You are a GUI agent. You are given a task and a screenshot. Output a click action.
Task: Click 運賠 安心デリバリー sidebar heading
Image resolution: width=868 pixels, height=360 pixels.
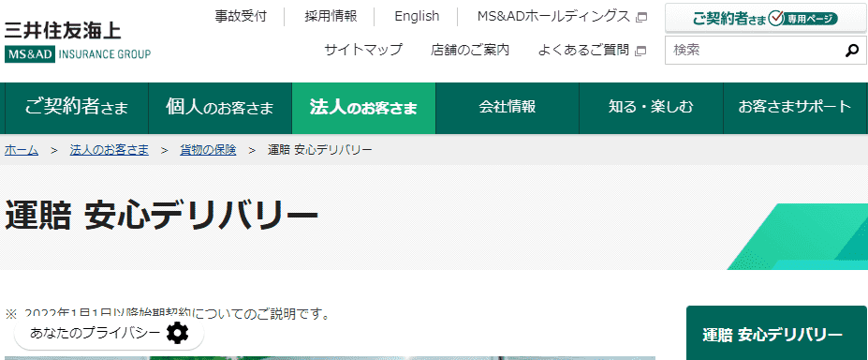(x=772, y=335)
